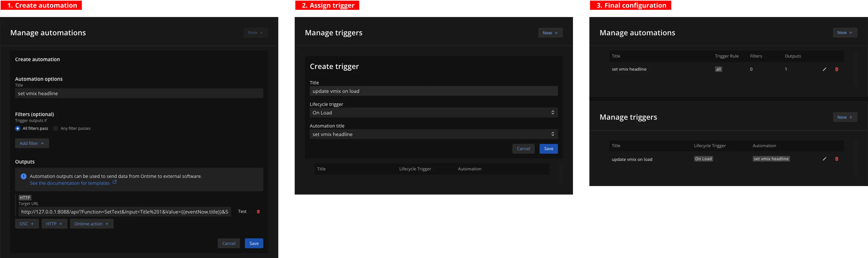The width and height of the screenshot is (868, 258).
Task: Save the new trigger
Action: (548, 149)
